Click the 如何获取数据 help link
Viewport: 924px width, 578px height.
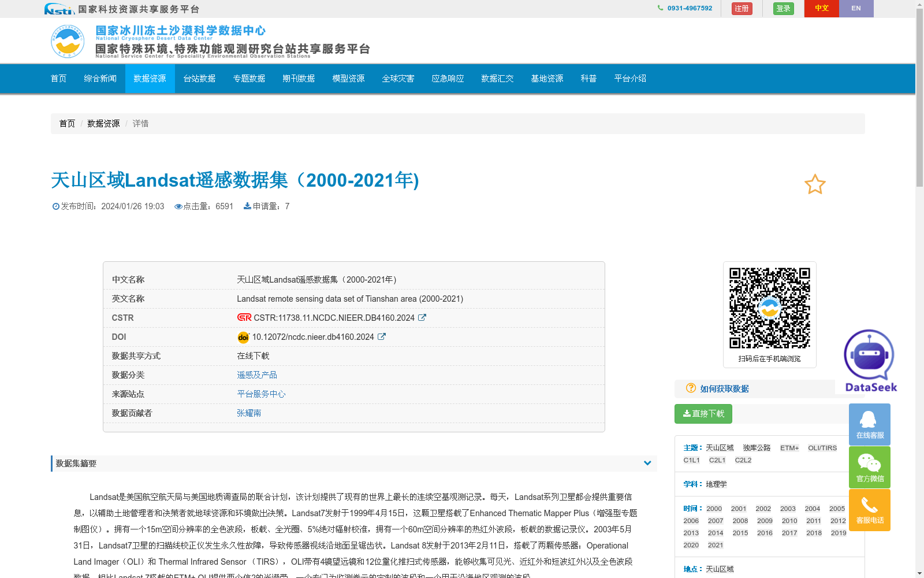click(x=724, y=389)
